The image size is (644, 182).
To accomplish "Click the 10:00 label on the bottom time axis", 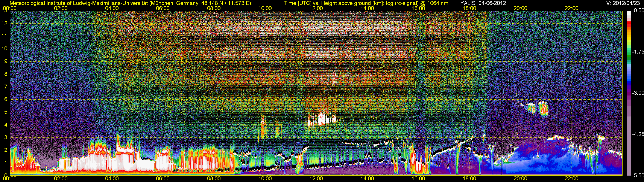I will [265, 179].
